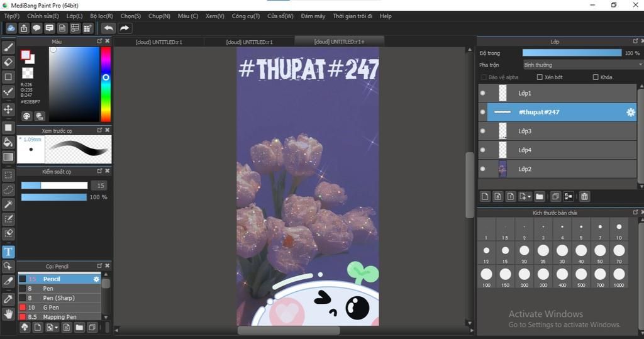Click the Undo arrow in the toolbar
Image resolution: width=644 pixels, height=339 pixels.
click(x=108, y=28)
